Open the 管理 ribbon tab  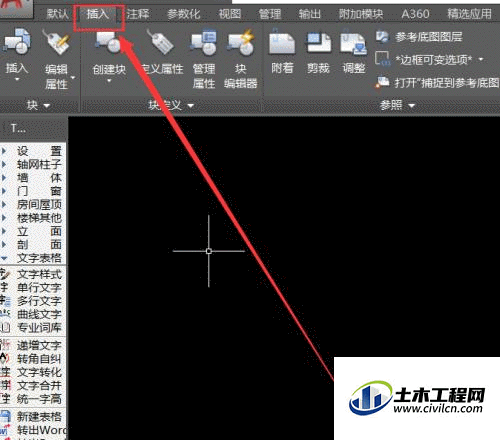click(x=270, y=14)
